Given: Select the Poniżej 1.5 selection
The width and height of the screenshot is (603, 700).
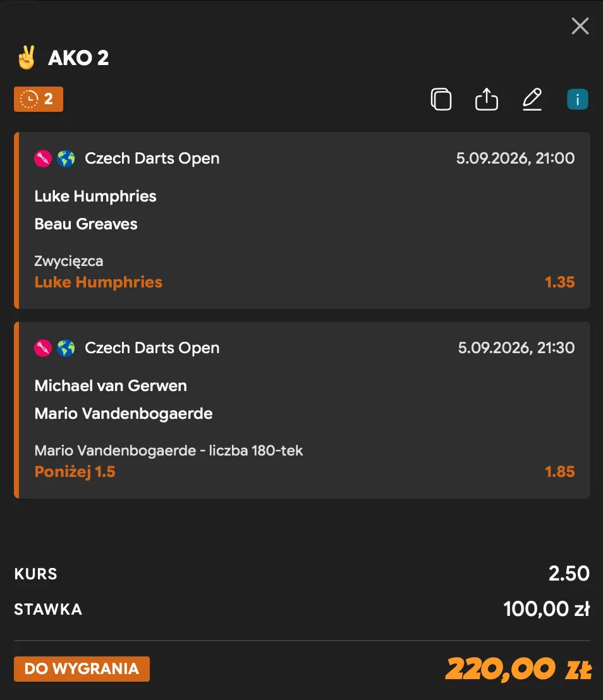Looking at the screenshot, I should click(x=75, y=472).
